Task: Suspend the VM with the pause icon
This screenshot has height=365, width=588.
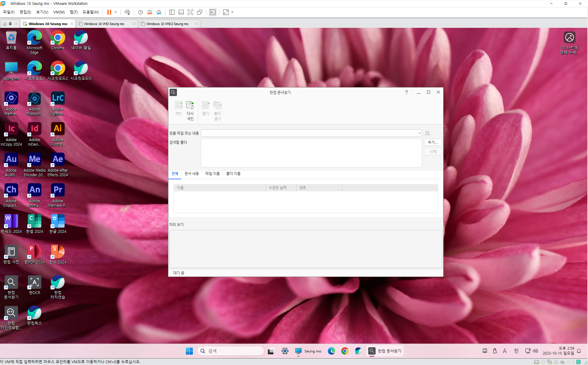Action: [x=109, y=12]
